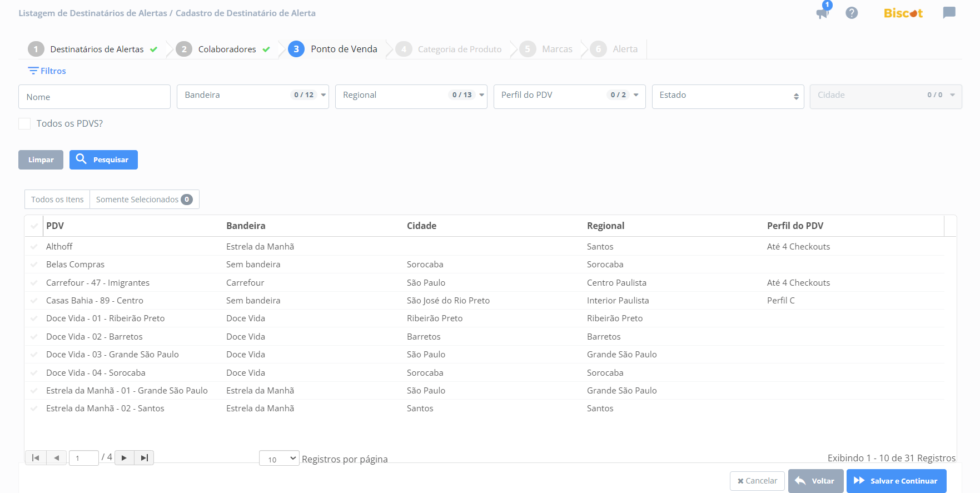Click São José do Rio Preto cell
The width and height of the screenshot is (980, 493).
point(448,300)
